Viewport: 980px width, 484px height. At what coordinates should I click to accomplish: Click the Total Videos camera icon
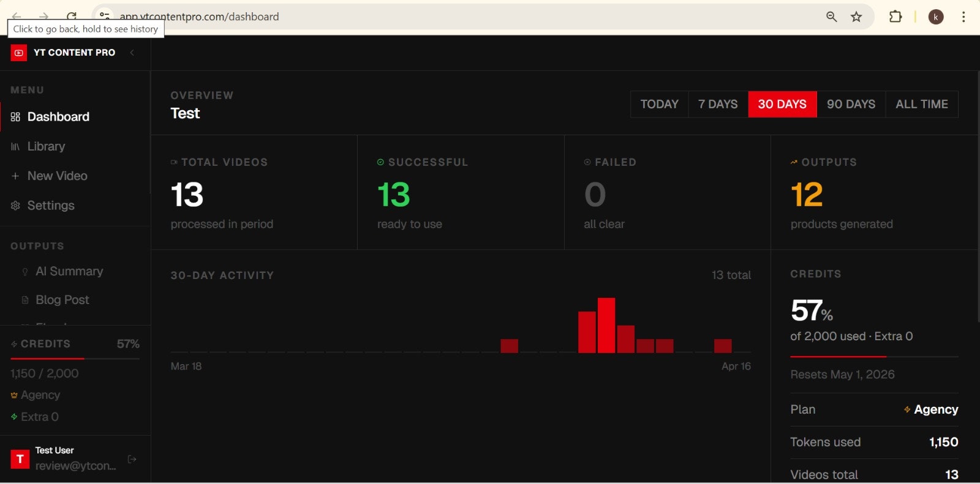174,162
